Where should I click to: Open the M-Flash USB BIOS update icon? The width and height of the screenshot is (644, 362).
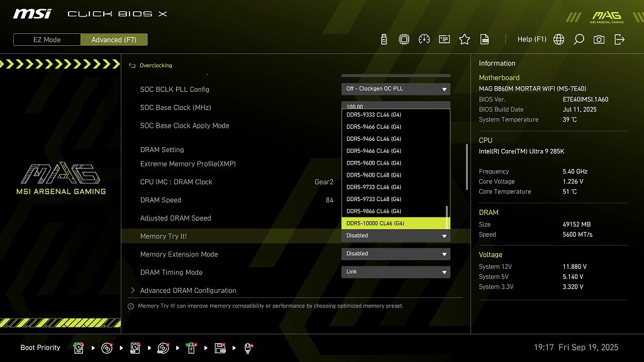pos(384,40)
